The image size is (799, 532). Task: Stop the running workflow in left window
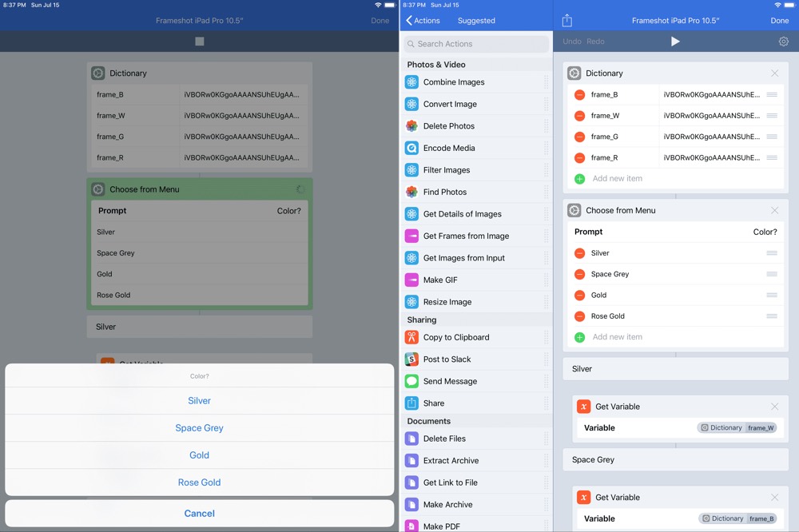199,42
